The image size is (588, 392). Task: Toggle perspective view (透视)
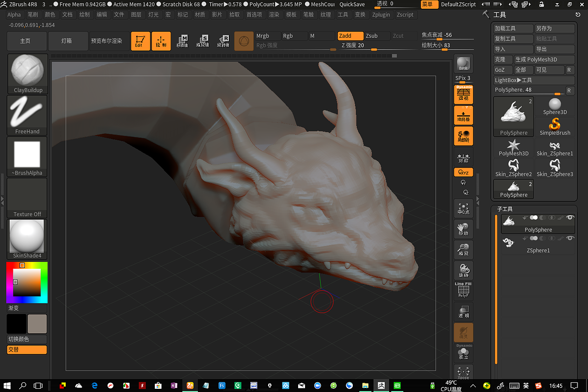[x=463, y=94]
